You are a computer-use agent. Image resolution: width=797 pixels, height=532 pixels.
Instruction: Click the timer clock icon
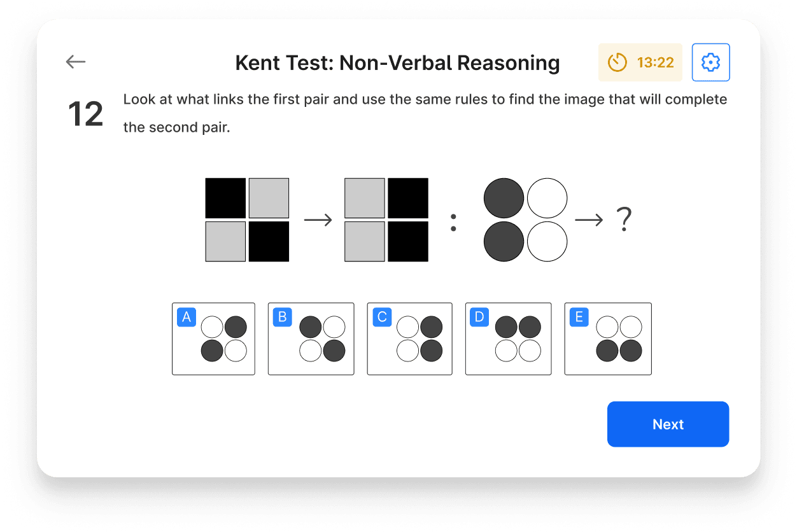(616, 62)
